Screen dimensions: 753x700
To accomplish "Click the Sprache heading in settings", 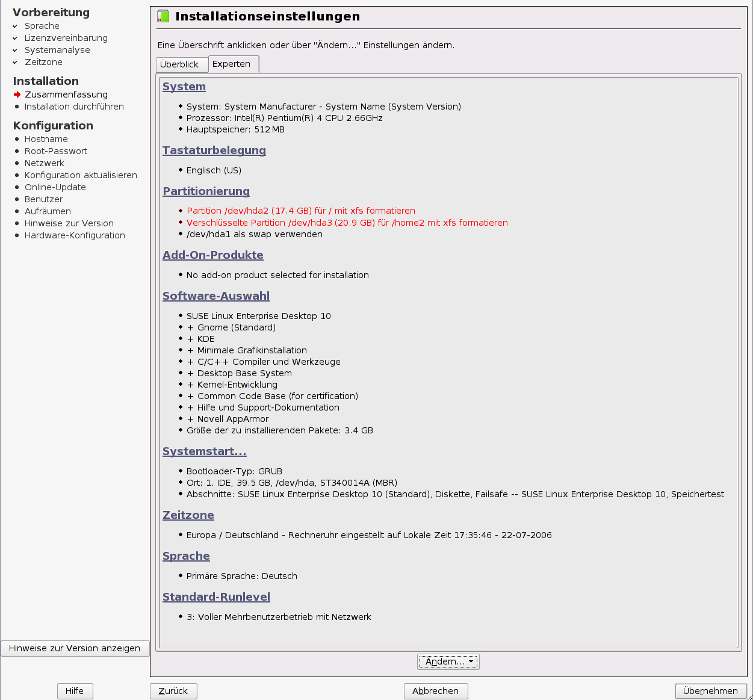I will tap(186, 556).
